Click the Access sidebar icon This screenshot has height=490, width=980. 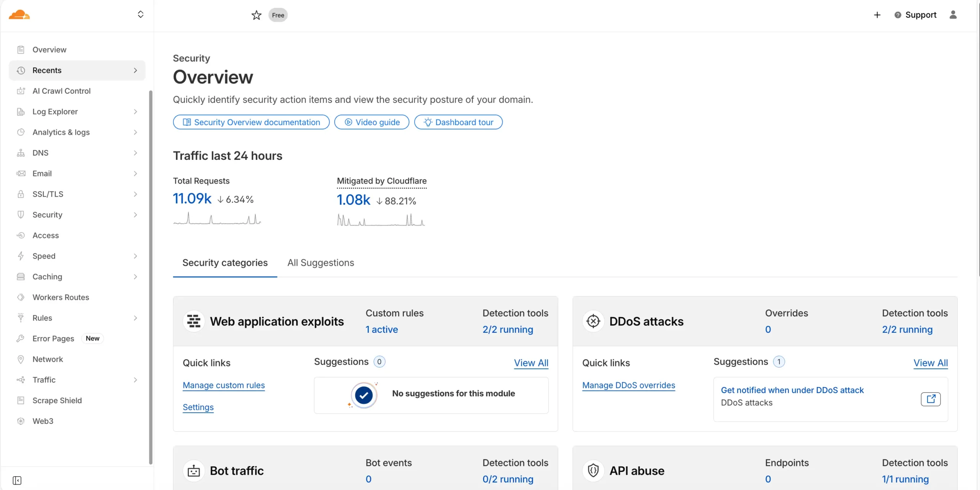coord(21,236)
